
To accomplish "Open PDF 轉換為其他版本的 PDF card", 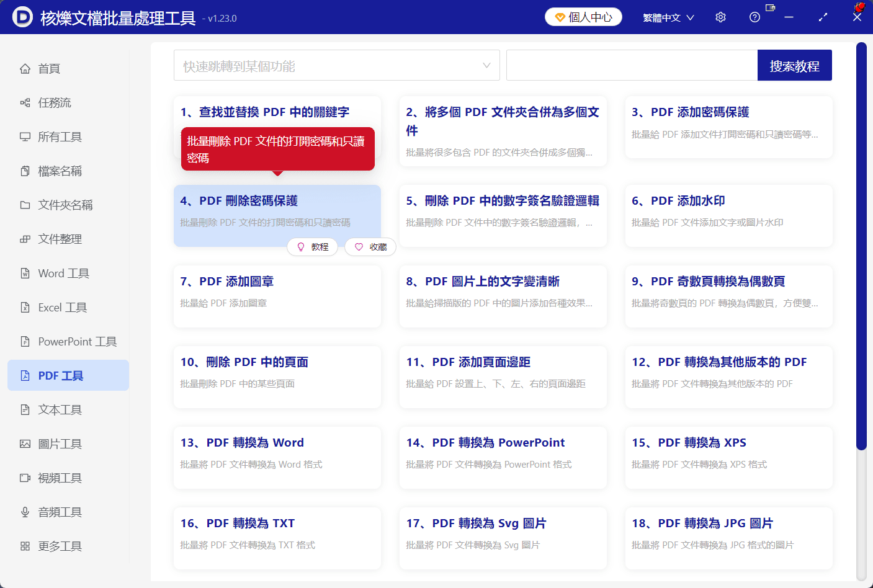I will click(729, 377).
